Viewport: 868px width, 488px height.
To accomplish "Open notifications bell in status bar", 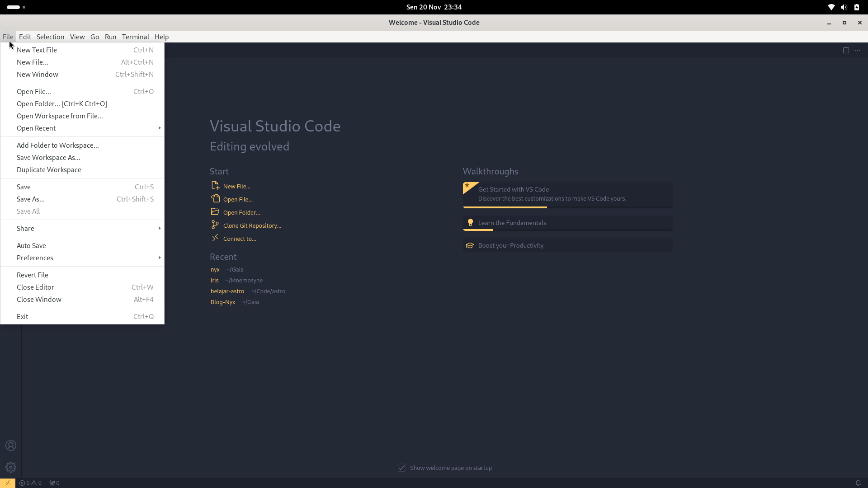I will [x=858, y=483].
